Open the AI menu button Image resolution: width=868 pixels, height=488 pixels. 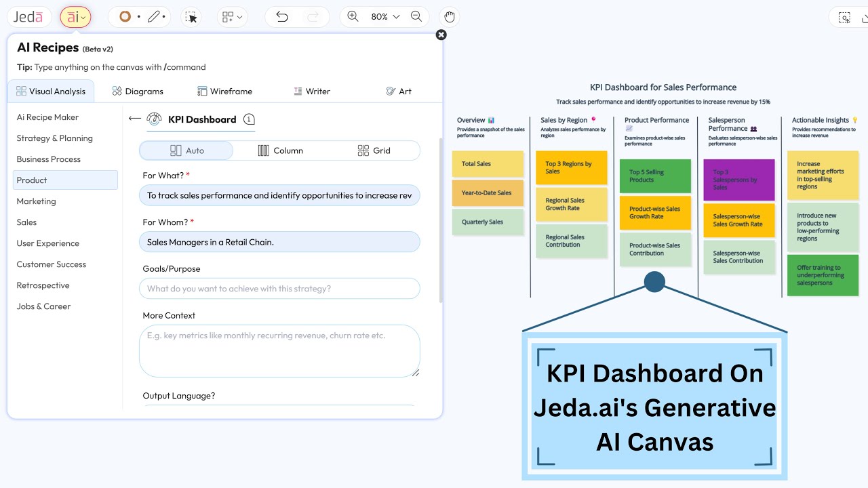pyautogui.click(x=75, y=17)
